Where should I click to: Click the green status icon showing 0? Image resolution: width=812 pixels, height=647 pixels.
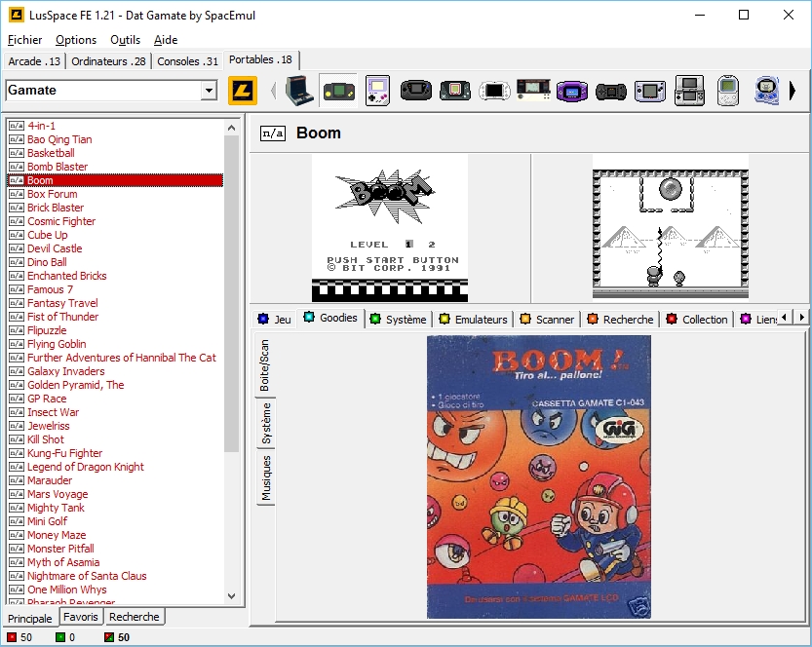[x=60, y=637]
